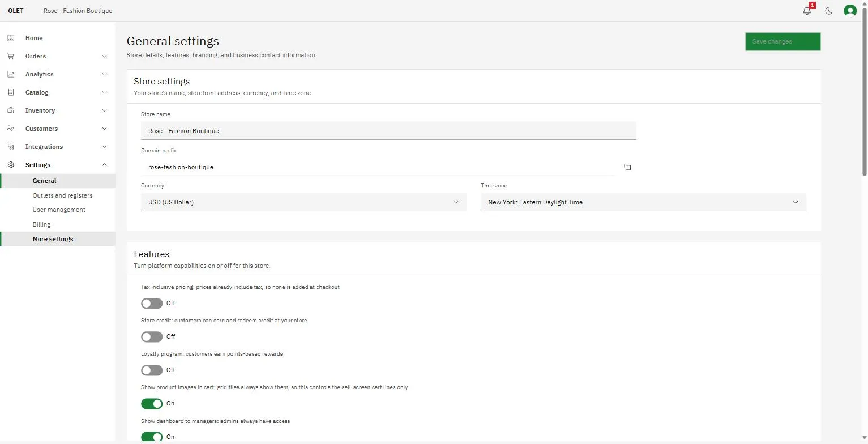
Task: Click the Rose - Fashion Boutique header title
Action: point(78,11)
